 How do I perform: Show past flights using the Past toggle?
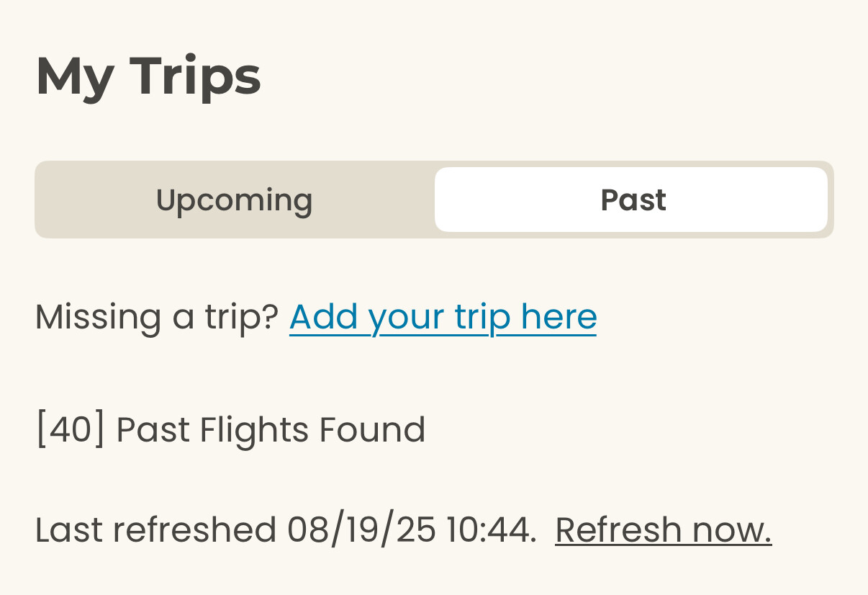click(632, 200)
